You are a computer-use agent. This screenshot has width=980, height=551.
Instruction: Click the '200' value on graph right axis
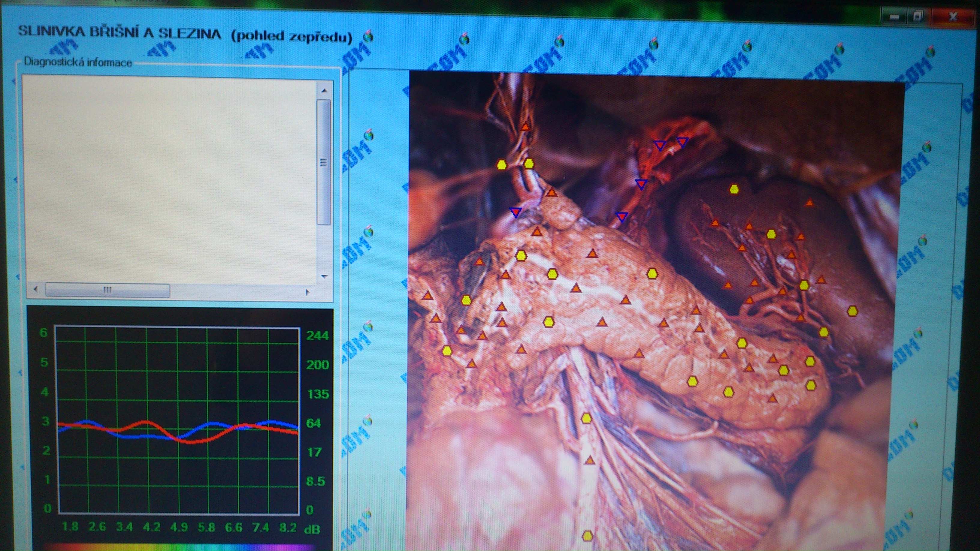point(317,365)
